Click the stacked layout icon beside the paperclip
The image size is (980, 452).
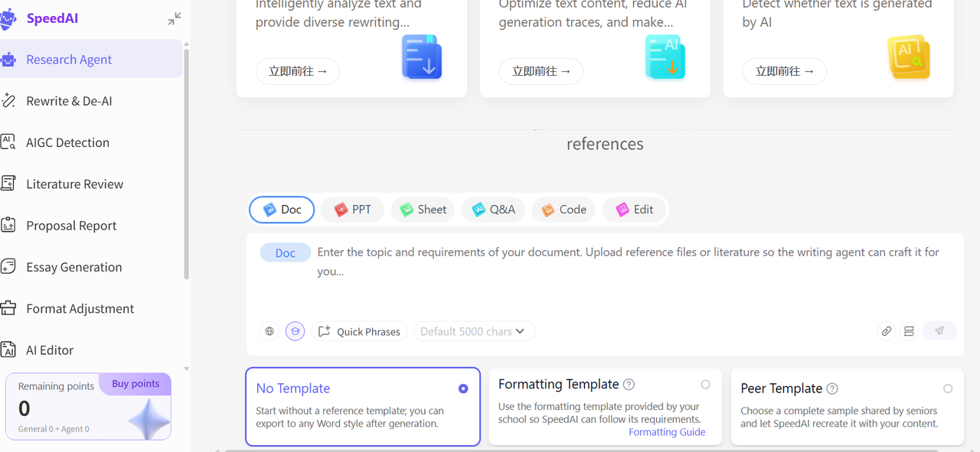pyautogui.click(x=909, y=331)
